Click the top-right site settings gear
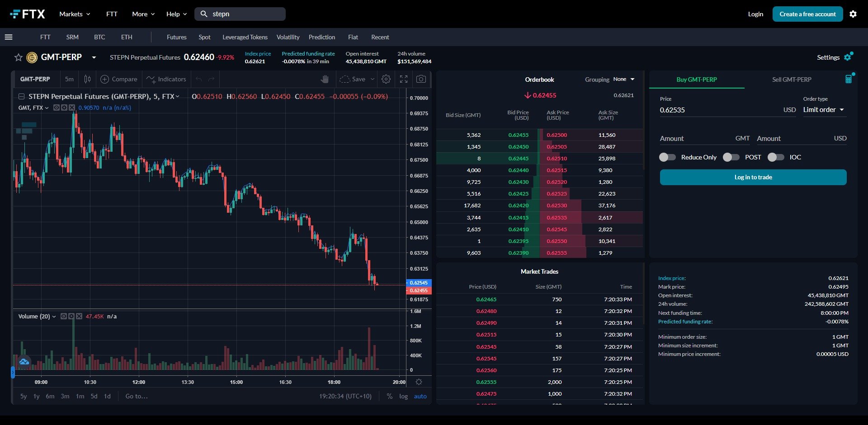Viewport: 868px width, 425px height. [853, 14]
